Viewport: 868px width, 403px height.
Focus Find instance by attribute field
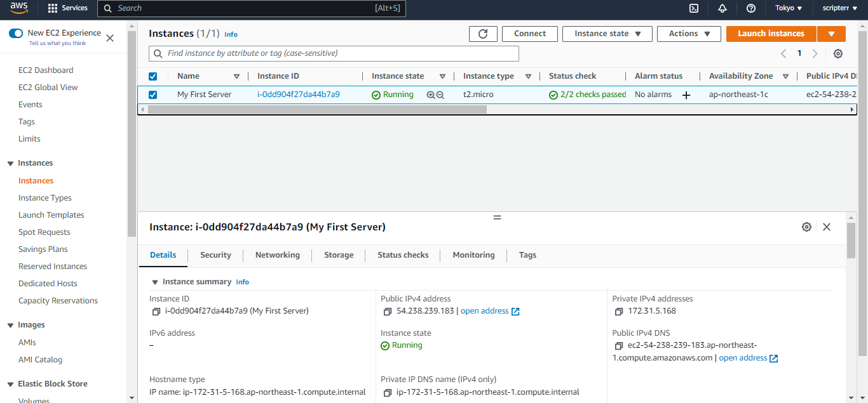tap(334, 54)
